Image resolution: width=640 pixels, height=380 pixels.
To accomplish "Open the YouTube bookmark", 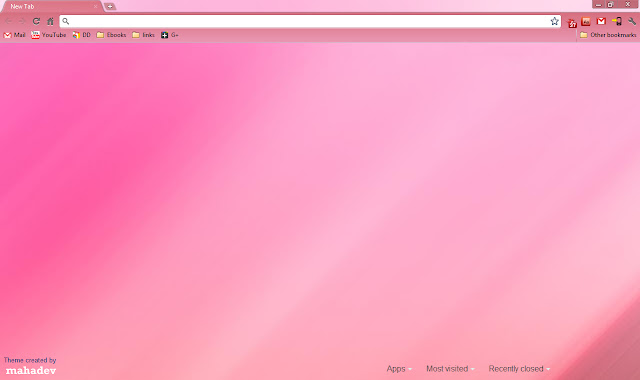I will click(49, 35).
